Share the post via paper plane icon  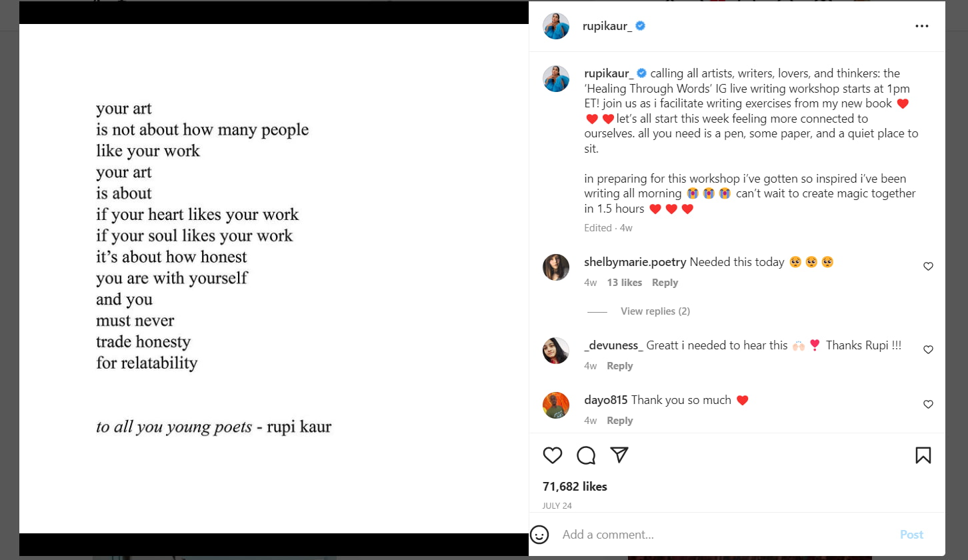point(619,455)
